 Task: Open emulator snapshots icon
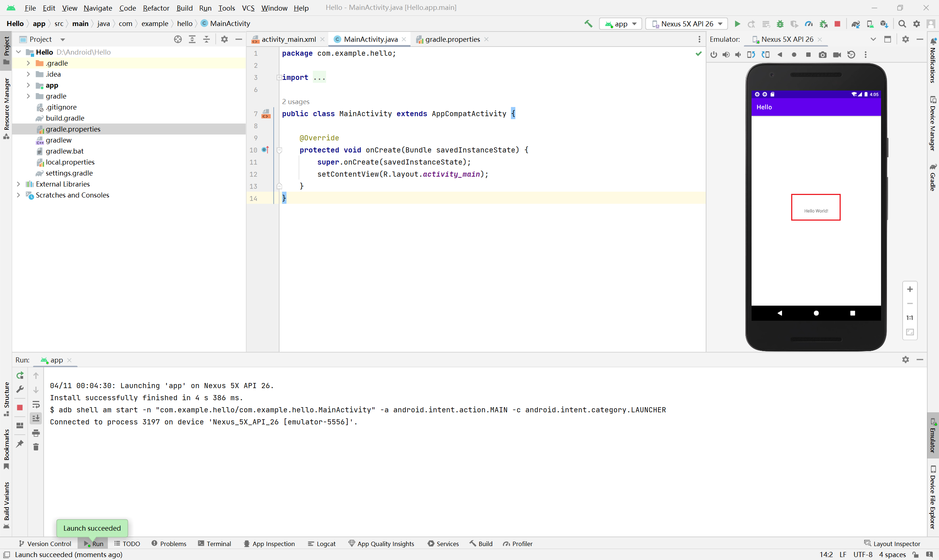click(851, 55)
